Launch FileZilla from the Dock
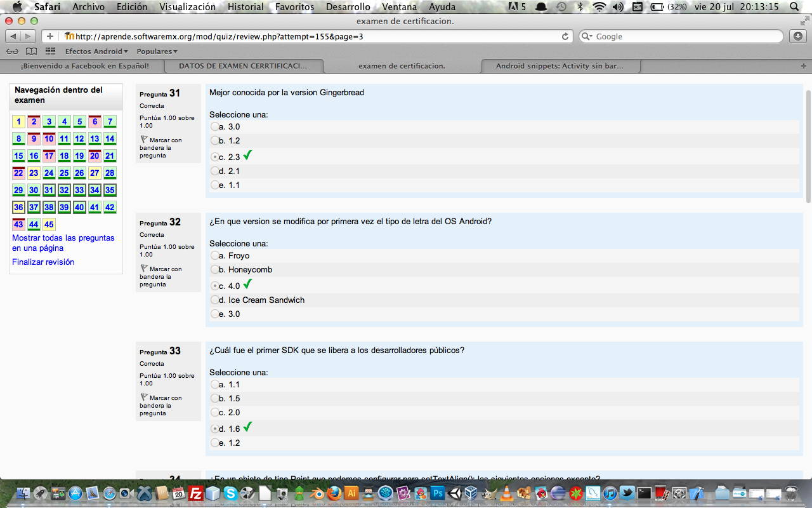The height and width of the screenshot is (508, 812). tap(196, 493)
